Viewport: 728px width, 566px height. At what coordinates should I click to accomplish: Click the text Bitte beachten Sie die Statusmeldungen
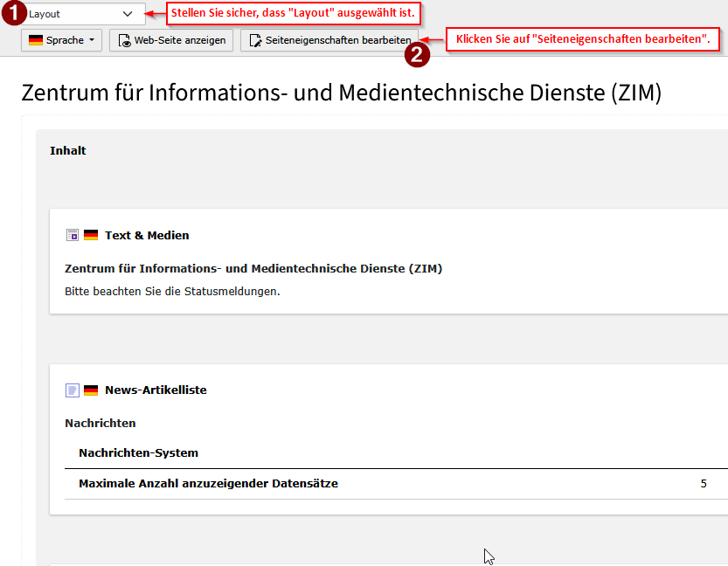(172, 291)
